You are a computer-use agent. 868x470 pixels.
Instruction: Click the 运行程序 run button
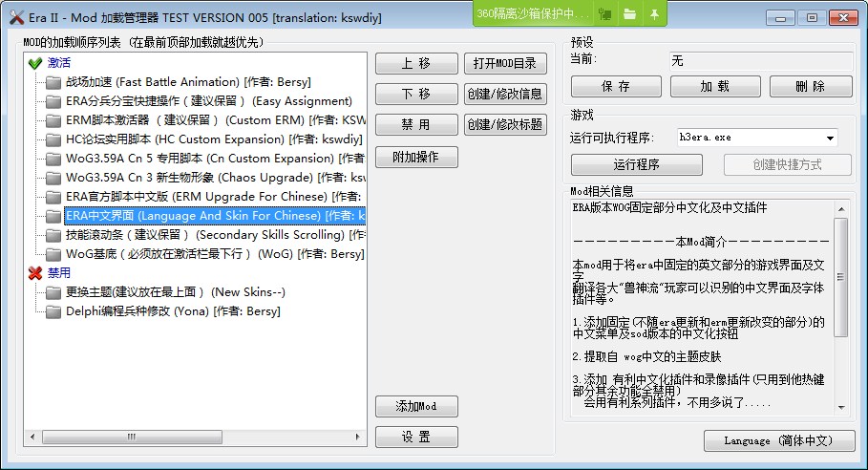(x=637, y=164)
